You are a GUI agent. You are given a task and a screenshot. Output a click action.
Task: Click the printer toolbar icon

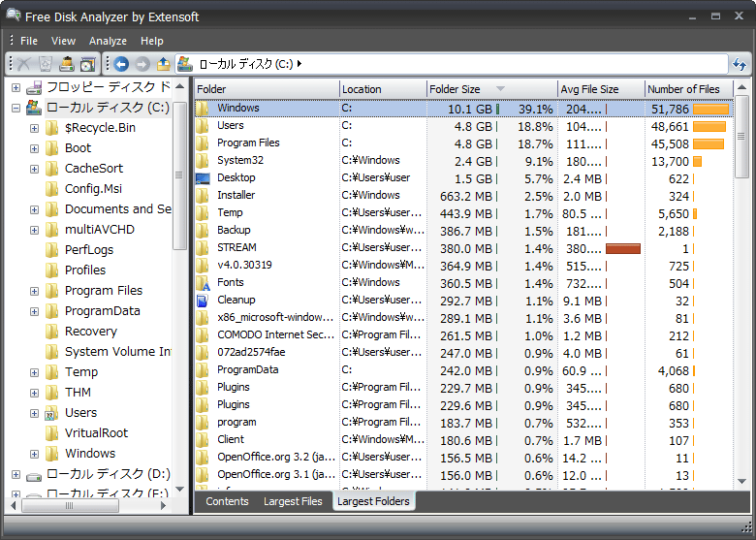pos(67,64)
